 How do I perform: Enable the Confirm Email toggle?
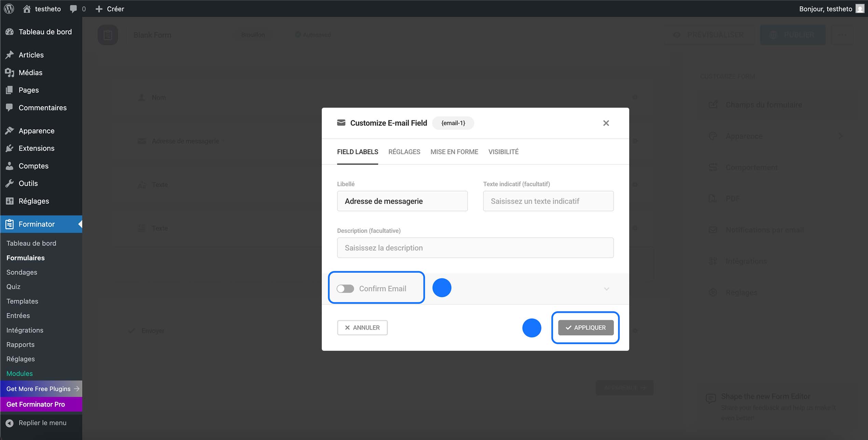[x=345, y=288]
